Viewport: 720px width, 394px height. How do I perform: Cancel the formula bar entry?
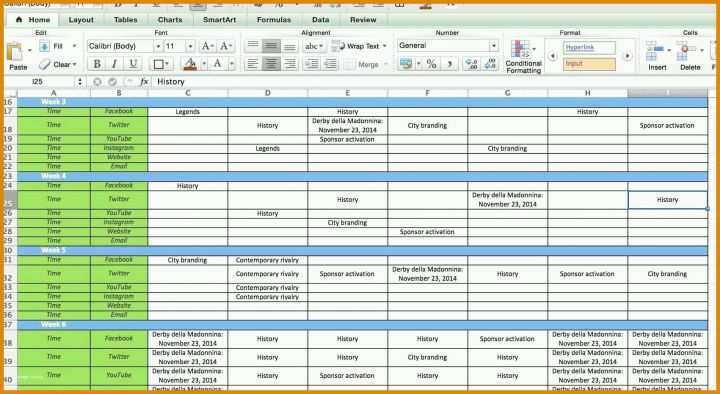(x=97, y=82)
